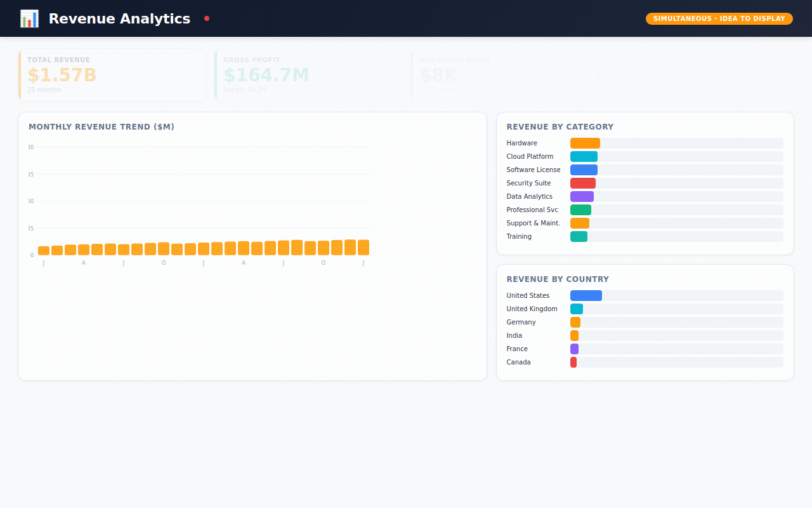Open the Total Revenue $1.57B card
The image size is (812, 508).
pos(112,74)
